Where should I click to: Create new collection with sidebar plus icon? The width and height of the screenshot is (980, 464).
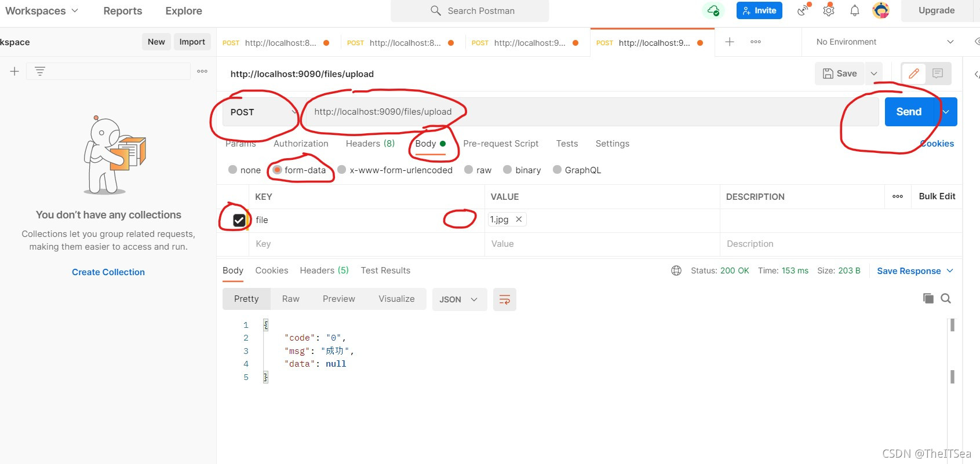click(x=14, y=71)
